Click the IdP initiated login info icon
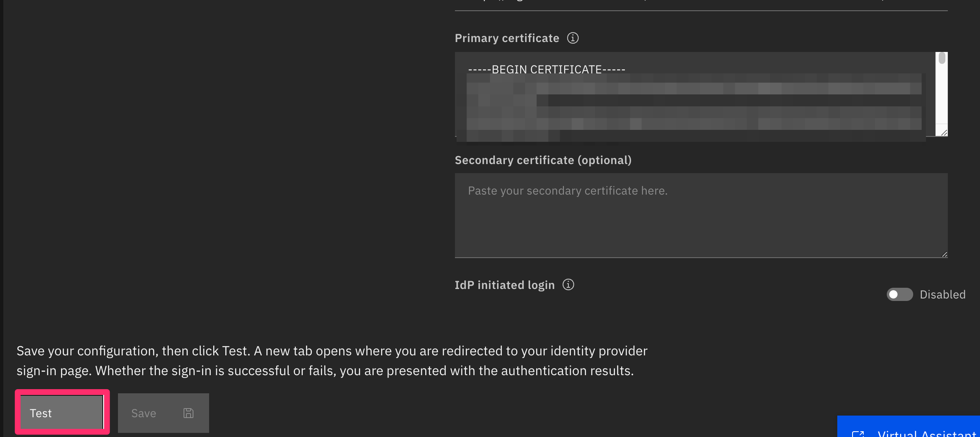Screen dimensions: 980x437 [x=568, y=284]
